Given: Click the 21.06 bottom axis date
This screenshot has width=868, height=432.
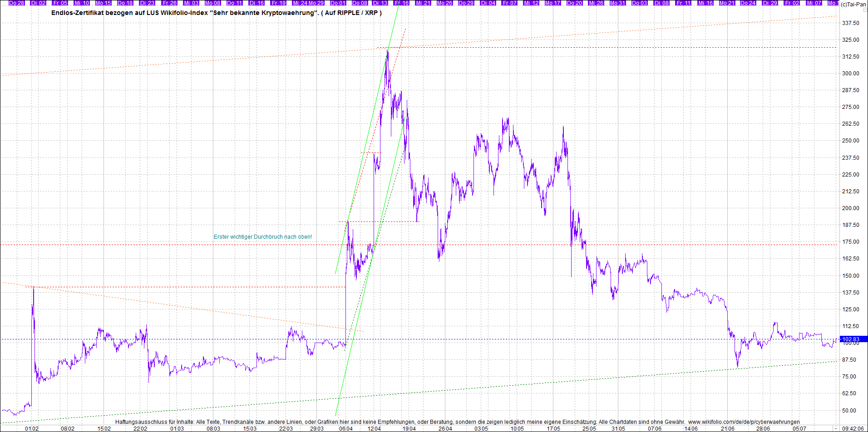Looking at the screenshot, I should point(728,428).
